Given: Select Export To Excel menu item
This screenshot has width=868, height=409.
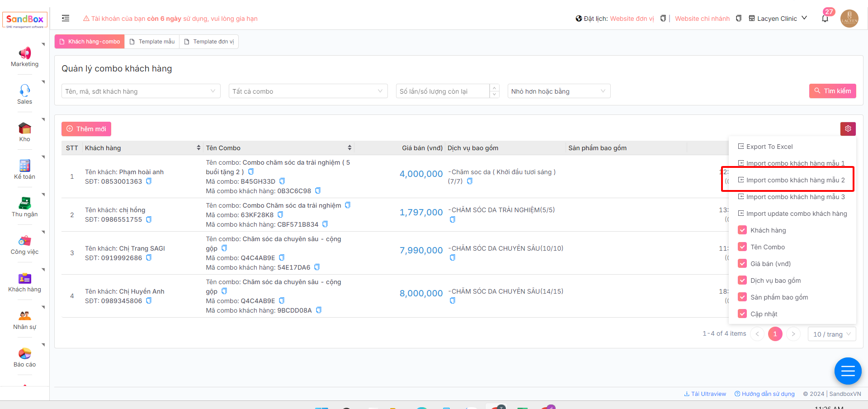Looking at the screenshot, I should coord(769,147).
